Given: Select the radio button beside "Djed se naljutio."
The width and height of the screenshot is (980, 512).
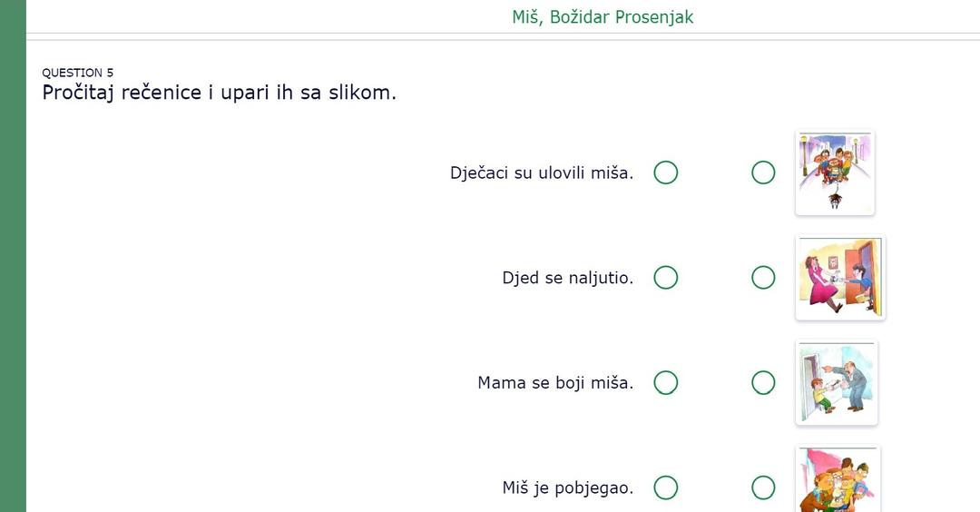Looking at the screenshot, I should 666,278.
